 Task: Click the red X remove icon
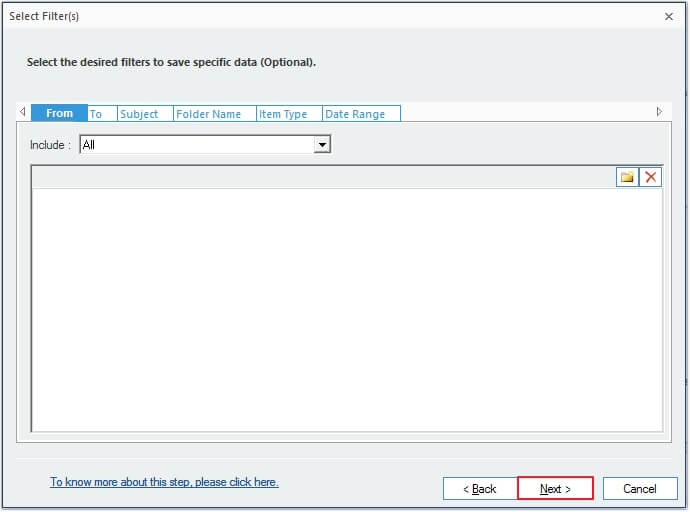(651, 177)
